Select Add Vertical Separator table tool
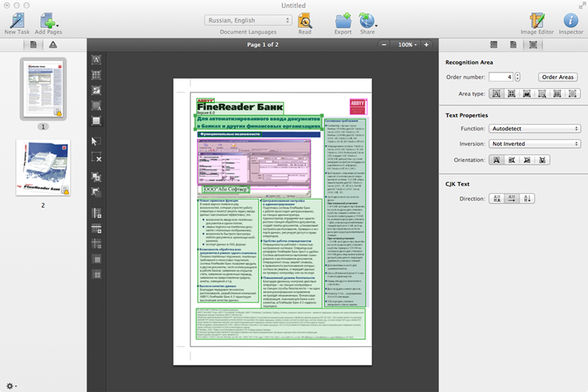This screenshot has width=588, height=392. coord(96,213)
